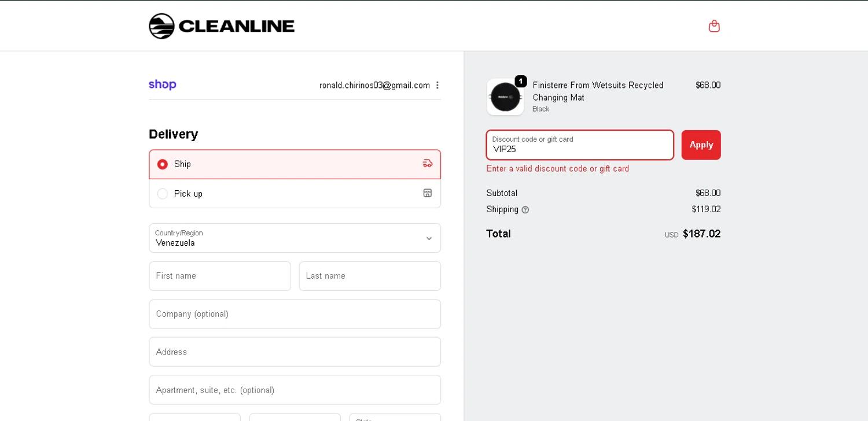868x421 pixels.
Task: Select the Ship radio button
Action: [x=163, y=164]
